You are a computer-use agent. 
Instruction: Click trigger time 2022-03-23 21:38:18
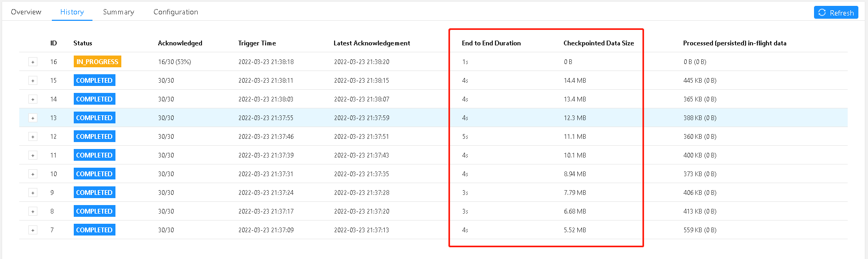[x=266, y=62]
